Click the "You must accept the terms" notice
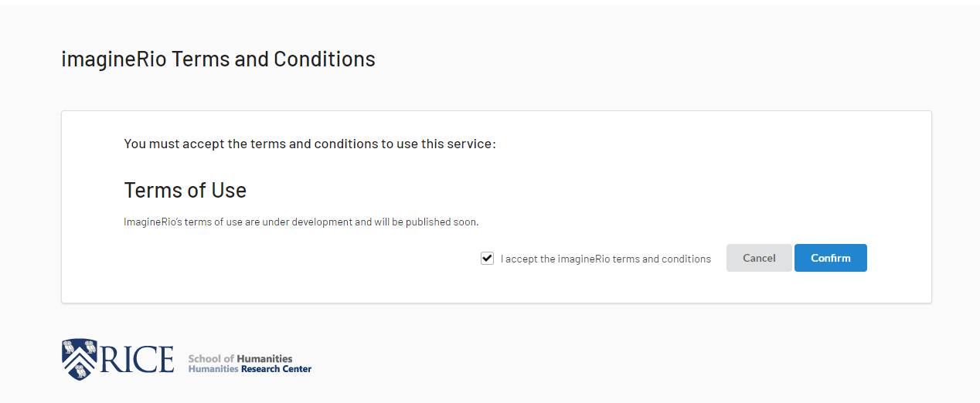Viewport: 980px width, 403px height. click(309, 144)
